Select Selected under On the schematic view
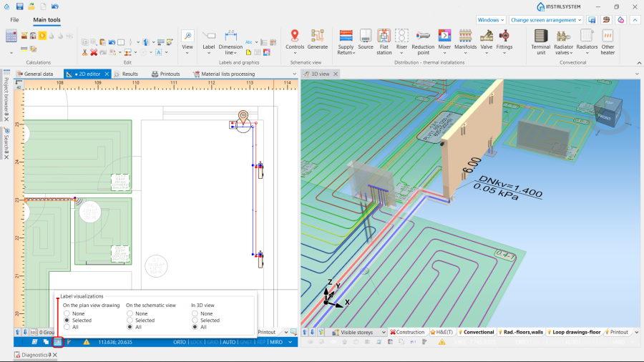This screenshot has width=644, height=362. click(x=130, y=321)
